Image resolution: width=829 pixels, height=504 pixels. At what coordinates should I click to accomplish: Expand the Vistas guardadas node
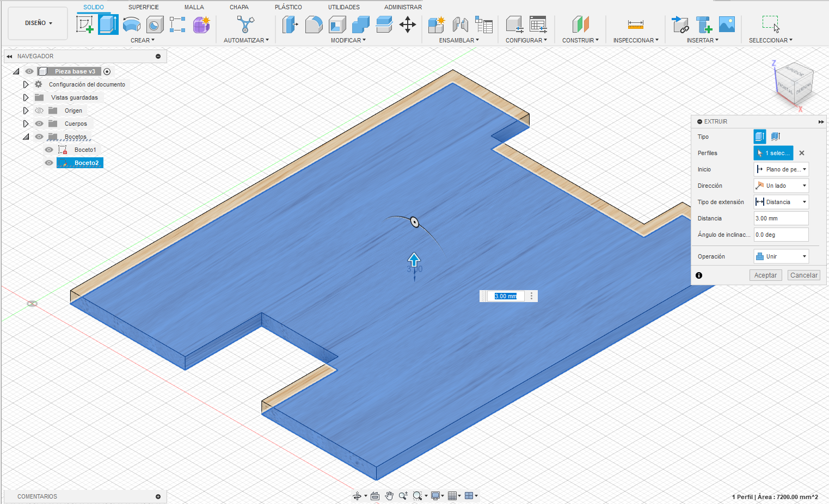[26, 97]
